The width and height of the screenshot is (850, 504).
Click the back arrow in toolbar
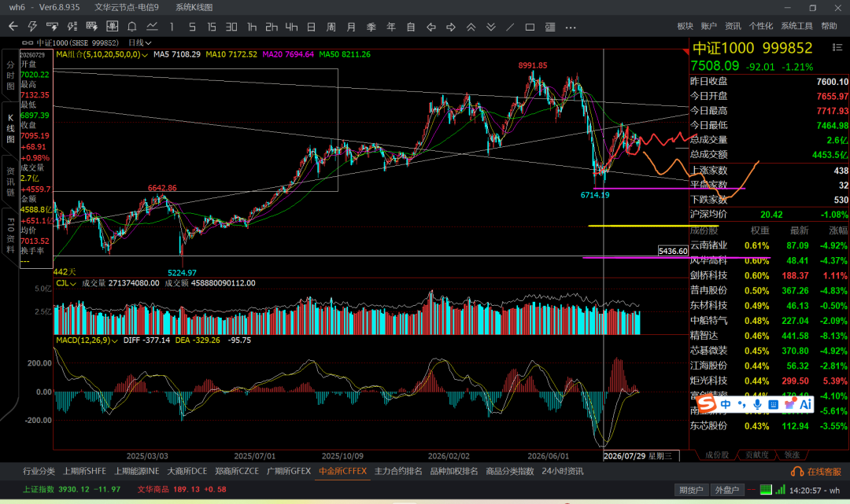click(13, 27)
